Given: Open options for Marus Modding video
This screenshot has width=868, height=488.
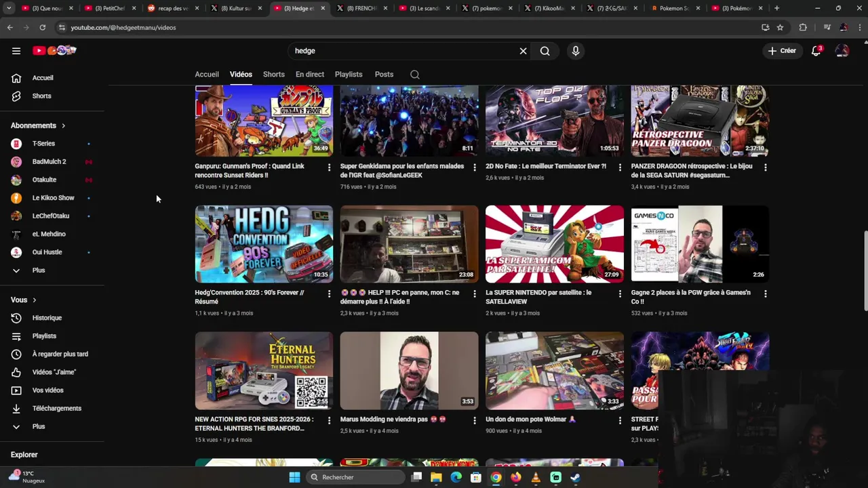Looking at the screenshot, I should 474,421.
